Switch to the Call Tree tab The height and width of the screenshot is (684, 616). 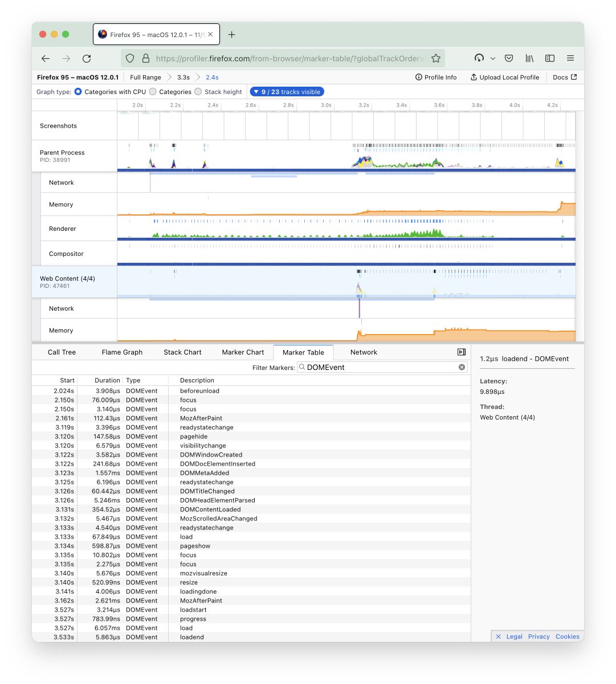pyautogui.click(x=62, y=352)
